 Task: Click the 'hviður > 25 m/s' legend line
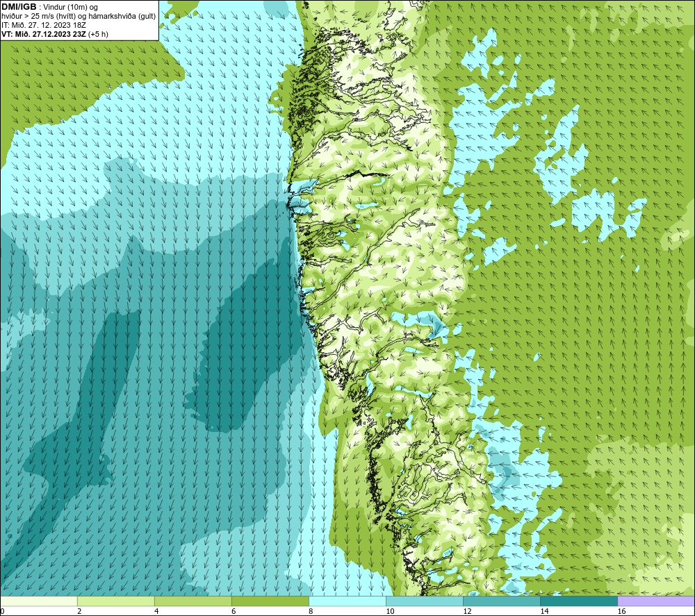tap(79, 16)
